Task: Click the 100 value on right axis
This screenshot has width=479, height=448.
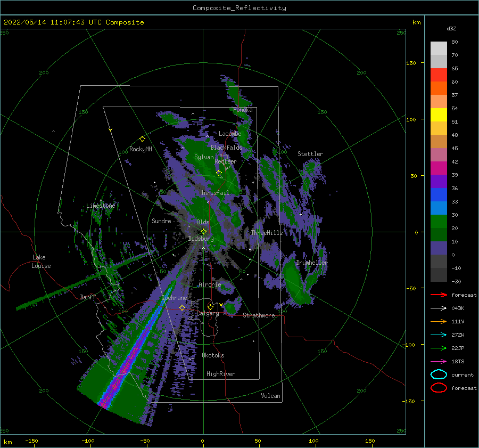Action: tap(411, 119)
